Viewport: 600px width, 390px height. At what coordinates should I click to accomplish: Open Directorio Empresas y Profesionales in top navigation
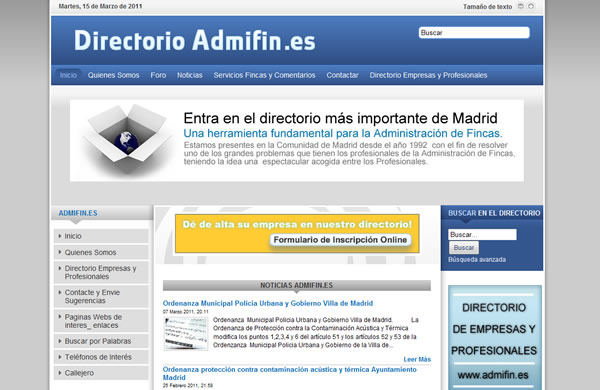point(428,75)
